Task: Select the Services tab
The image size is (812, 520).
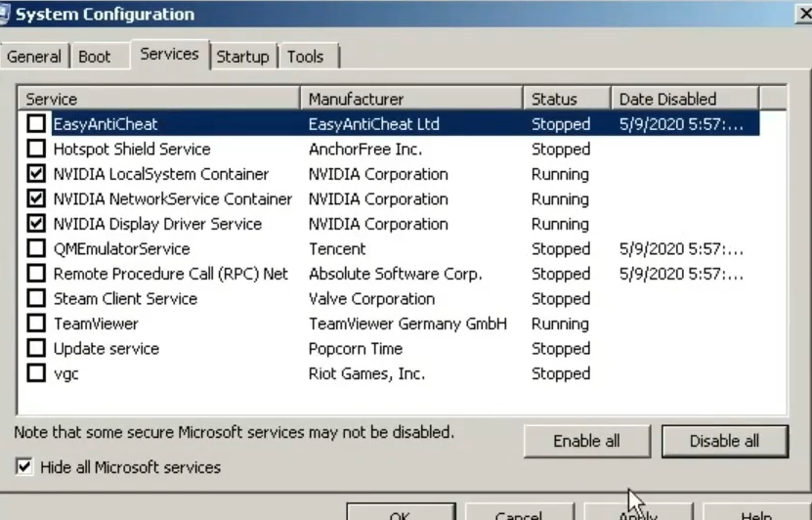Action: point(169,54)
